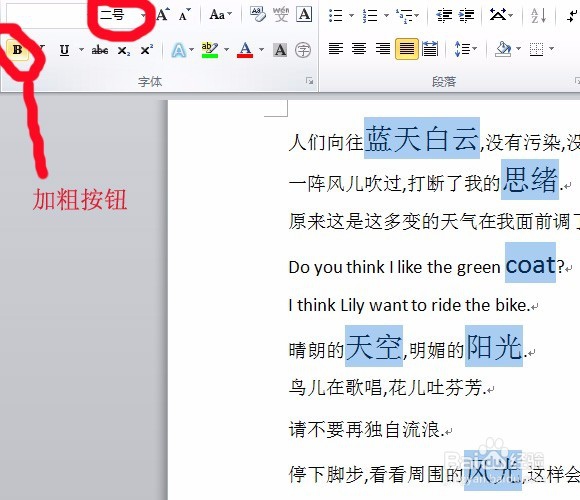Align text right
Screen dimensions: 580x500
(382, 49)
